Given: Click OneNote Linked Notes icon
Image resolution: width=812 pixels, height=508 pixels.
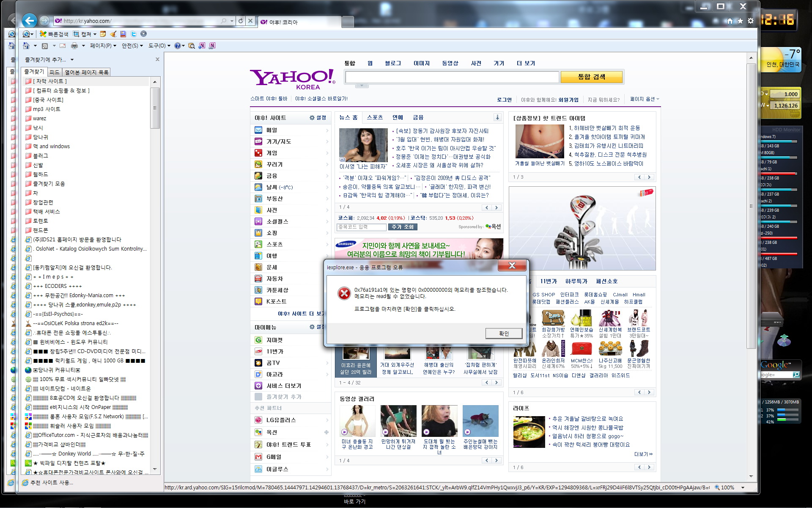Looking at the screenshot, I should [212, 46].
